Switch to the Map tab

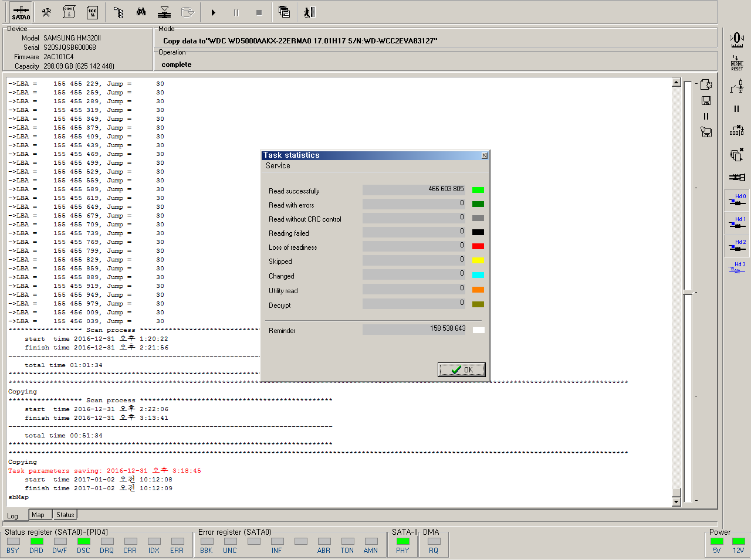coord(38,515)
